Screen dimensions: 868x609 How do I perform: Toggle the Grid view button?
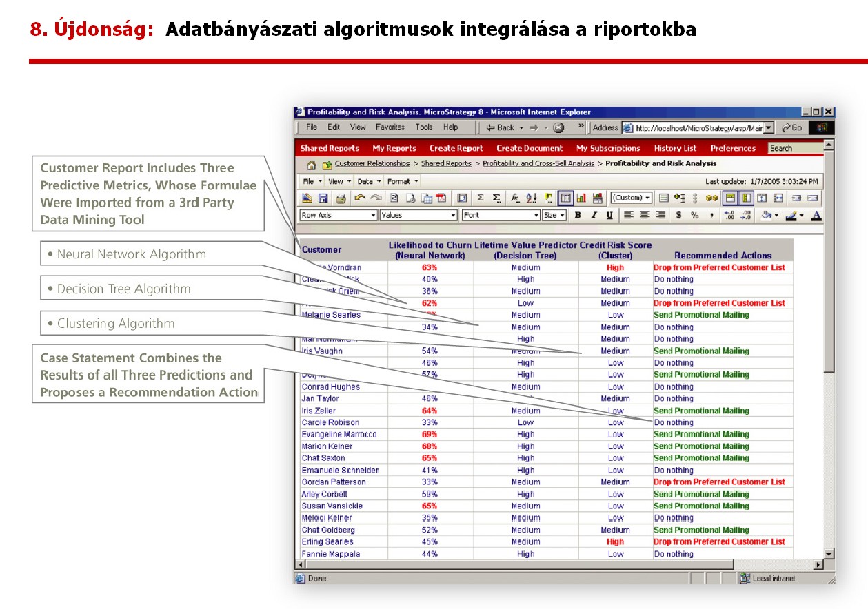coord(565,198)
